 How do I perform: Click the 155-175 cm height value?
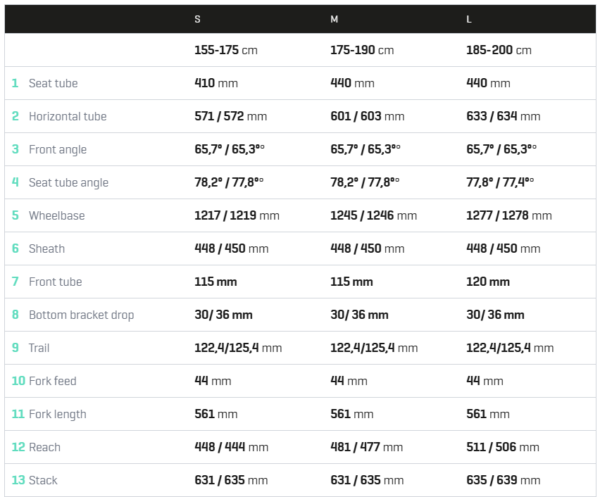pos(226,50)
